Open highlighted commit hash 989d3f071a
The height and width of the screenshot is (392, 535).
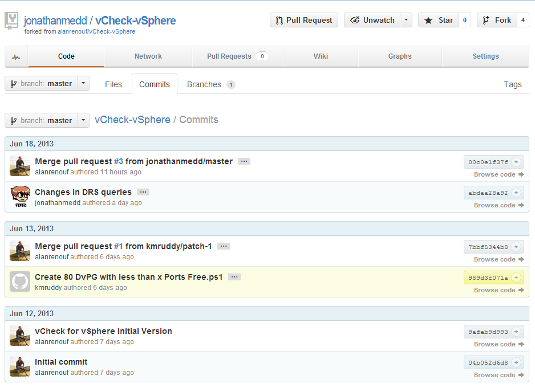pyautogui.click(x=488, y=278)
